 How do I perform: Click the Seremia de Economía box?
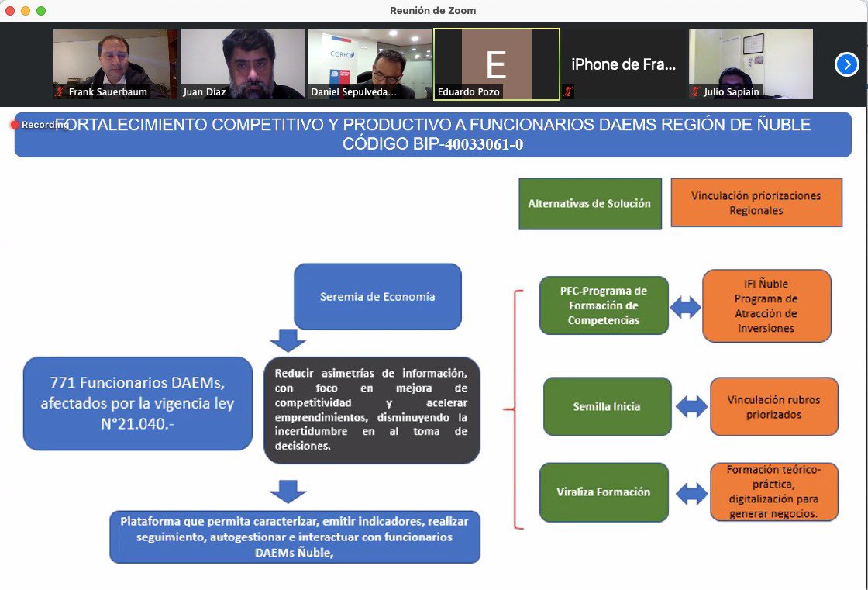[x=377, y=296]
